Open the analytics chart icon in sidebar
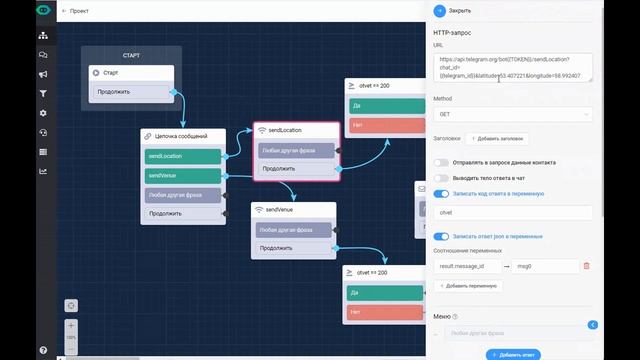The height and width of the screenshot is (360, 640). [43, 171]
